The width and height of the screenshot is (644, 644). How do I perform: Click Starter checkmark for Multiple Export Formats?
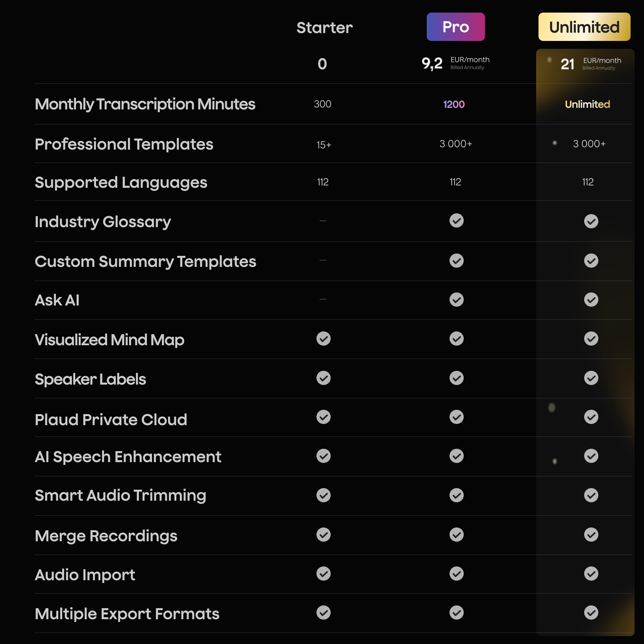click(323, 613)
